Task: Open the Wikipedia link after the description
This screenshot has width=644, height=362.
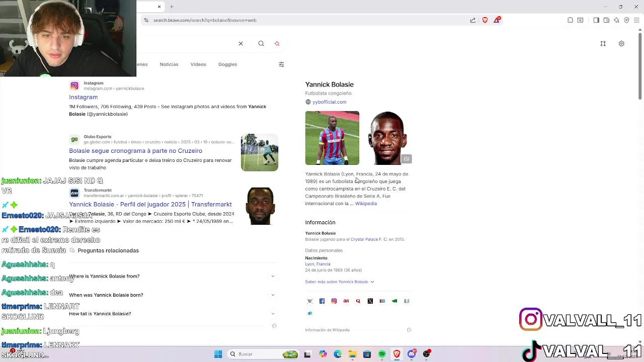Action: [366, 204]
